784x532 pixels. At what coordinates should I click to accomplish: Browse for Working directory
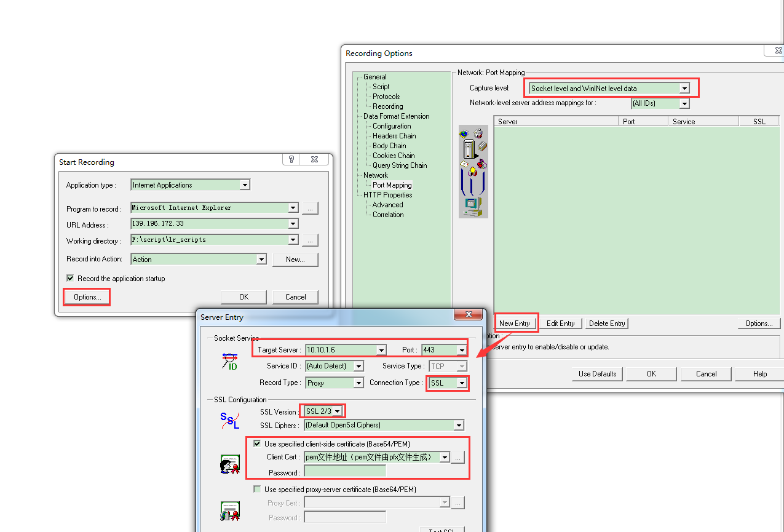coord(310,240)
